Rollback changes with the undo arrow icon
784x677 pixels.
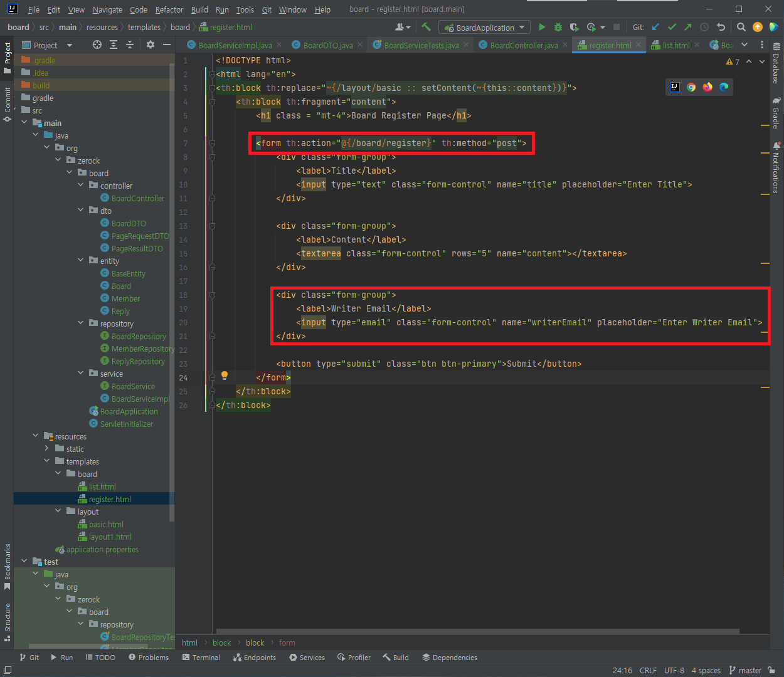[721, 27]
